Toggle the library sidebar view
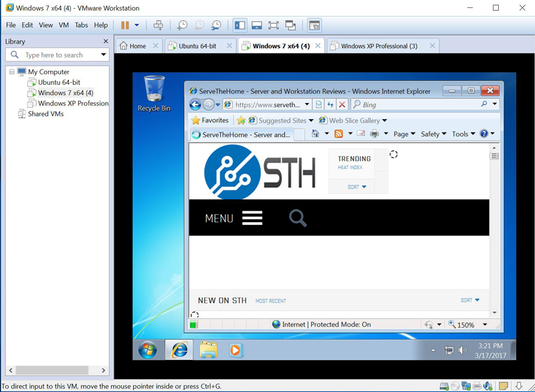The image size is (535, 392). [240, 25]
